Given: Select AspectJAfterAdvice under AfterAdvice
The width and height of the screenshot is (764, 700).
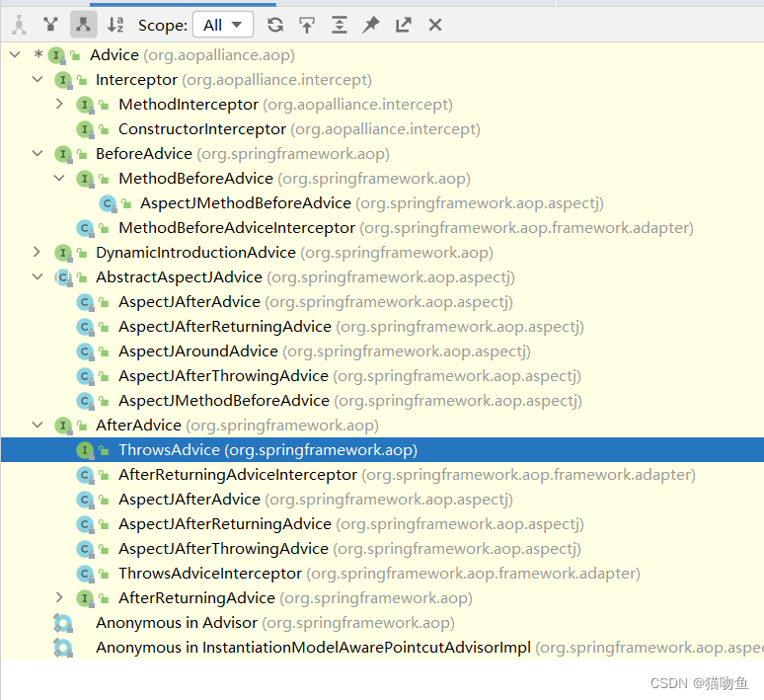Looking at the screenshot, I should click(382, 500).
